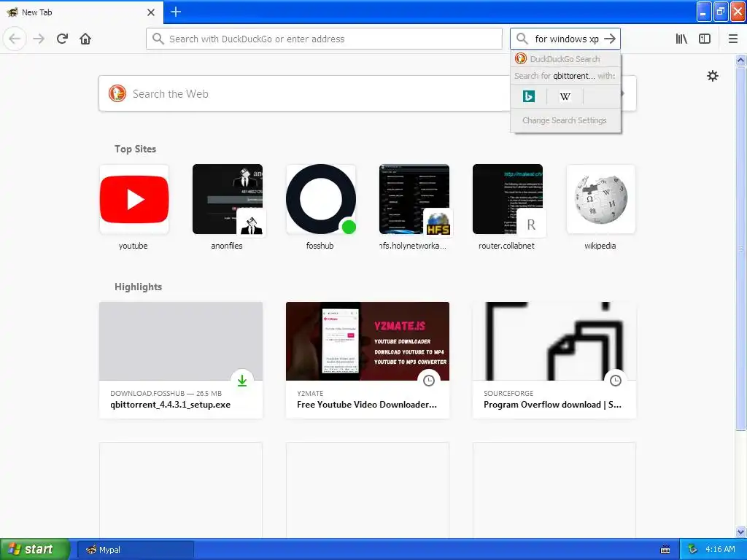747x560 pixels.
Task: Search with Wikipedia engine icon
Action: 565,96
